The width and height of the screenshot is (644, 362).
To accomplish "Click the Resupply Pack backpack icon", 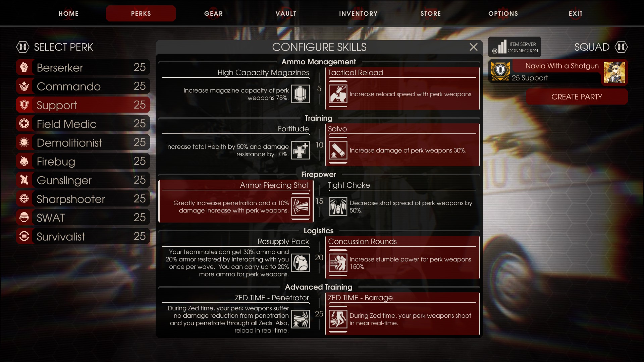I will coord(300,263).
